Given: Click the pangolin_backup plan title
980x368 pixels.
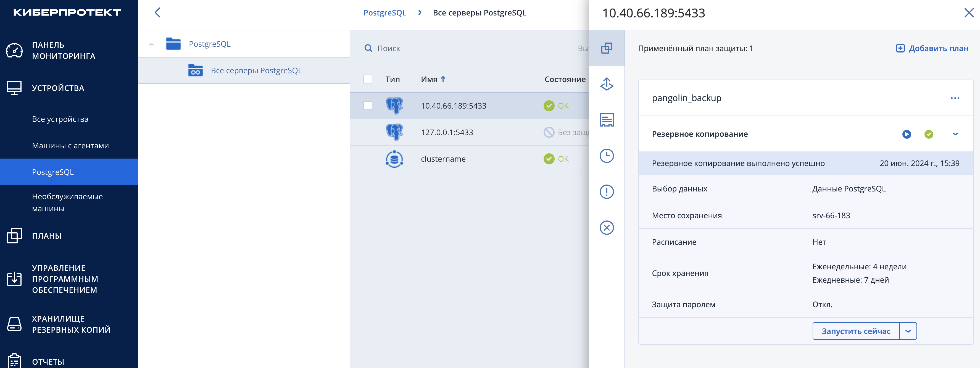Looking at the screenshot, I should pyautogui.click(x=686, y=98).
